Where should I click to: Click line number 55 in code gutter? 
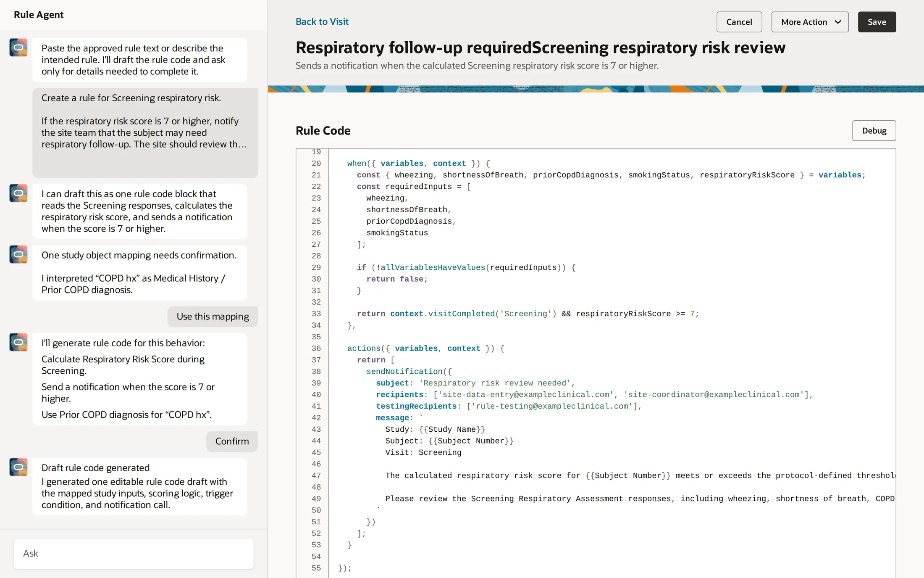click(x=316, y=568)
